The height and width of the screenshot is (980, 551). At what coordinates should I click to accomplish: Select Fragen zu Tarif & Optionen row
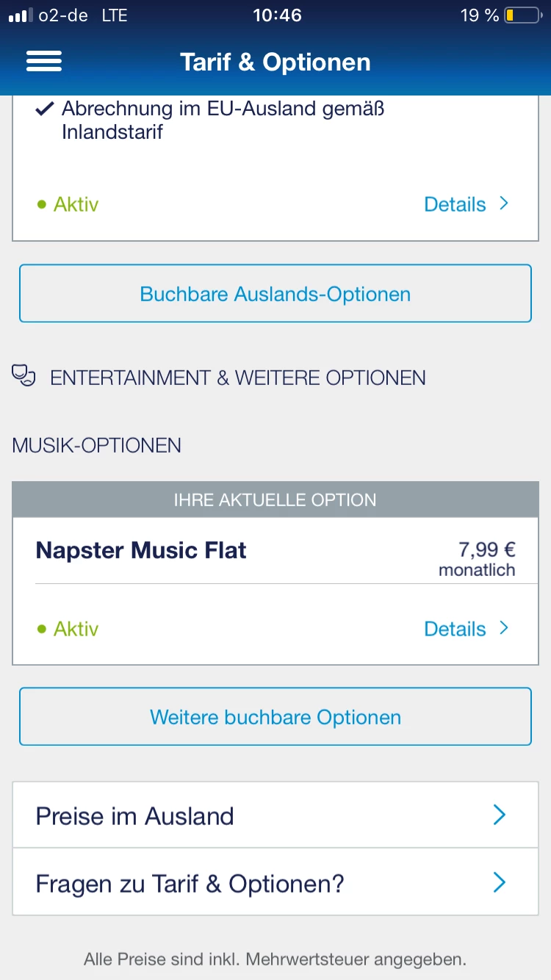coord(220,882)
